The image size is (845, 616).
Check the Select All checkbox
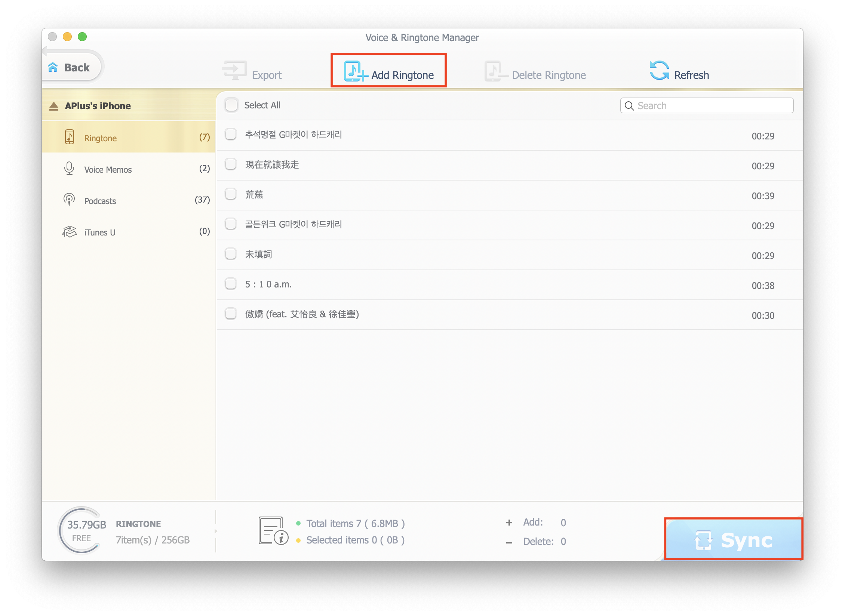click(231, 105)
